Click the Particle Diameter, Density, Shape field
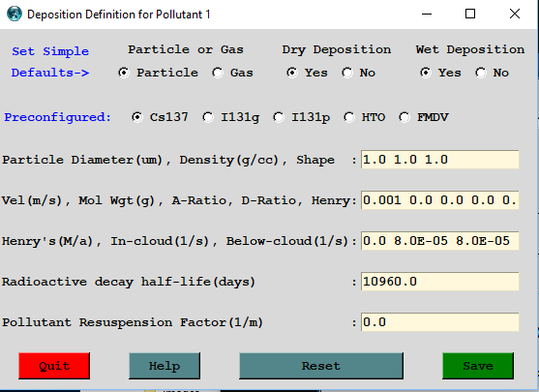539x392 pixels. click(x=439, y=160)
